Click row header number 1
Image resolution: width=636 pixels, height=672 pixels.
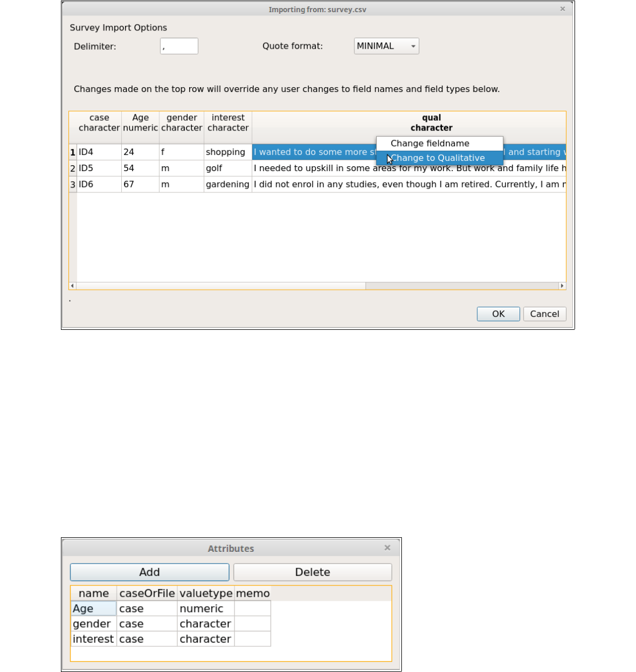click(x=73, y=152)
